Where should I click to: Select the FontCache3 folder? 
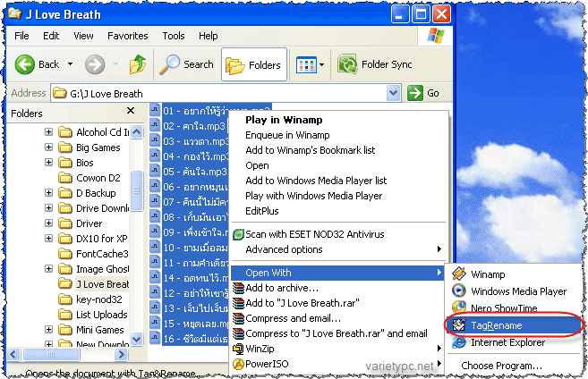pyautogui.click(x=102, y=254)
